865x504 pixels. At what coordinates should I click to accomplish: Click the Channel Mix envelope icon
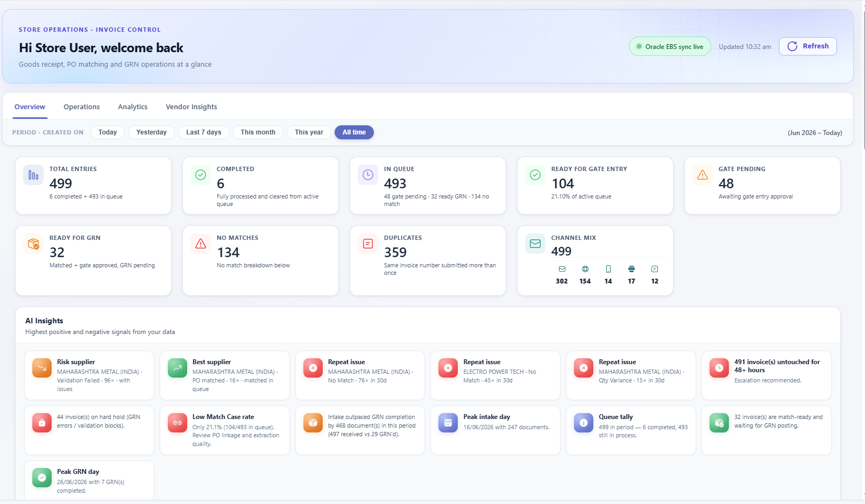[535, 244]
